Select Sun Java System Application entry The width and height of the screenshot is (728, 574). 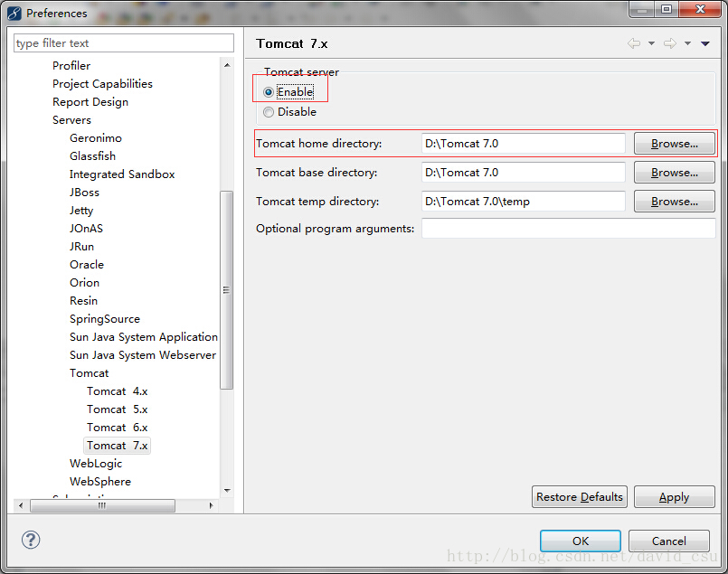pyautogui.click(x=144, y=337)
